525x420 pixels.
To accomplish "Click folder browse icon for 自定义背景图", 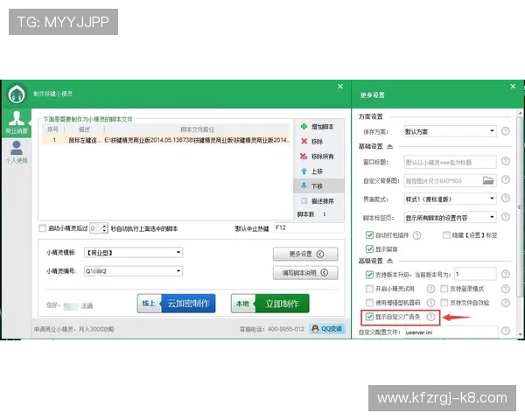I will point(488,180).
